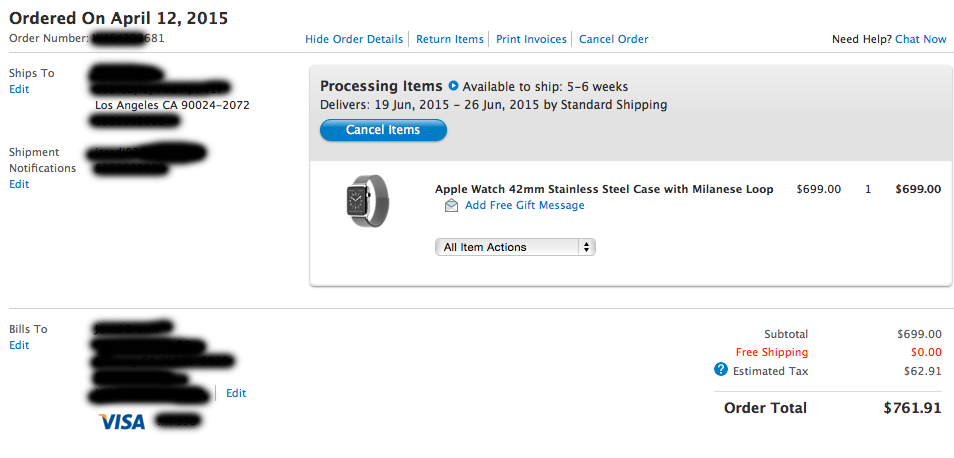Click Hide Order Details link
Image resolution: width=954 pixels, height=458 pixels.
354,39
